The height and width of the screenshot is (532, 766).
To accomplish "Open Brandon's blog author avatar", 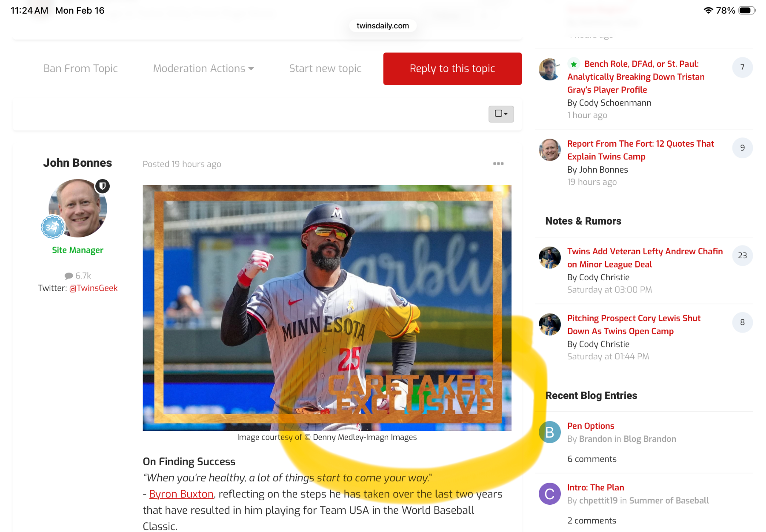I will [x=549, y=432].
